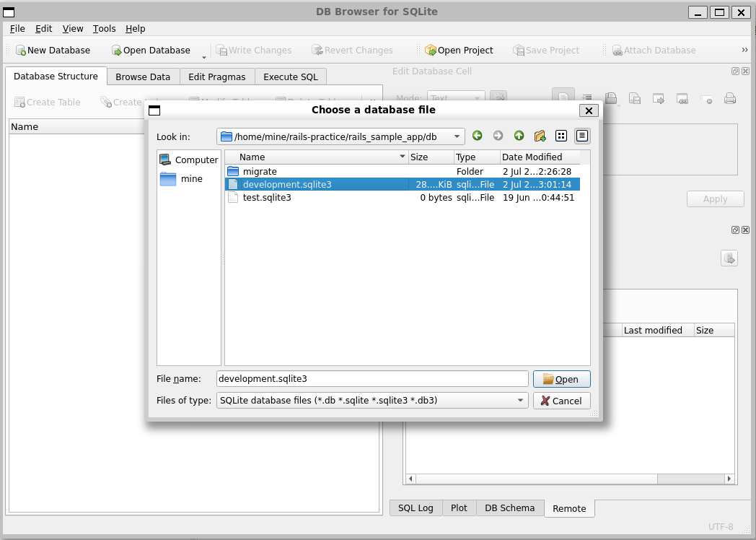The width and height of the screenshot is (756, 540).
Task: Click remote panel horizontal scrollbar thumb
Action: click(536, 479)
